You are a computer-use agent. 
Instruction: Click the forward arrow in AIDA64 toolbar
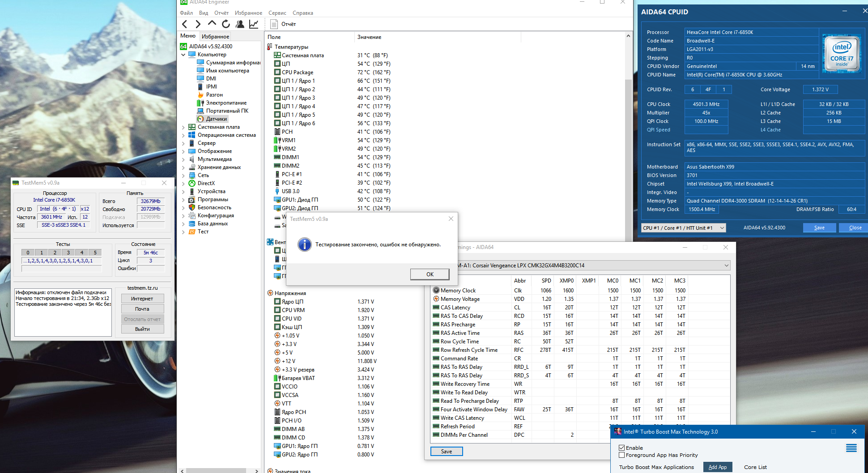click(198, 24)
